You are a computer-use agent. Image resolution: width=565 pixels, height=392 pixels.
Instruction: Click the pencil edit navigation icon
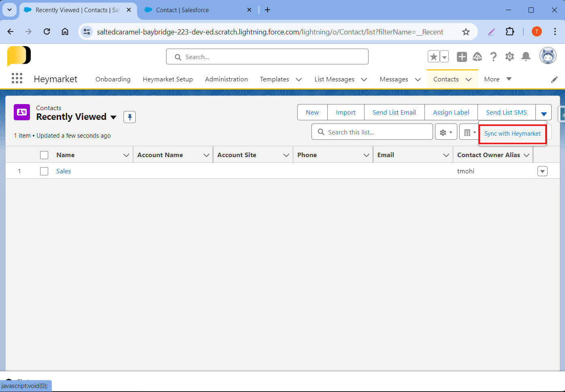point(554,80)
